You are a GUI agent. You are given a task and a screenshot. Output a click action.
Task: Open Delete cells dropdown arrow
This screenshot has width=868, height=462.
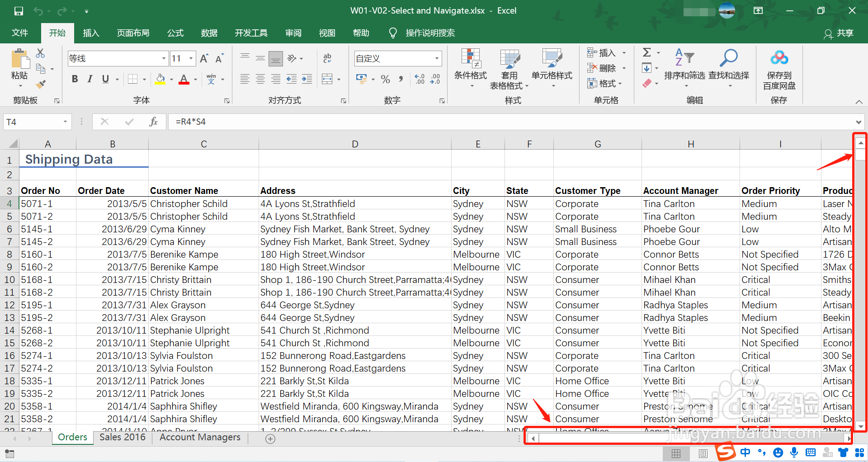[x=624, y=68]
